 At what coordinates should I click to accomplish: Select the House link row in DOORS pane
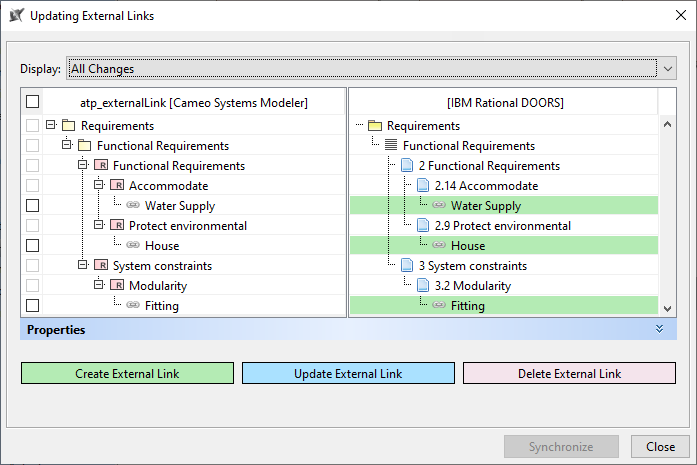tap(467, 246)
